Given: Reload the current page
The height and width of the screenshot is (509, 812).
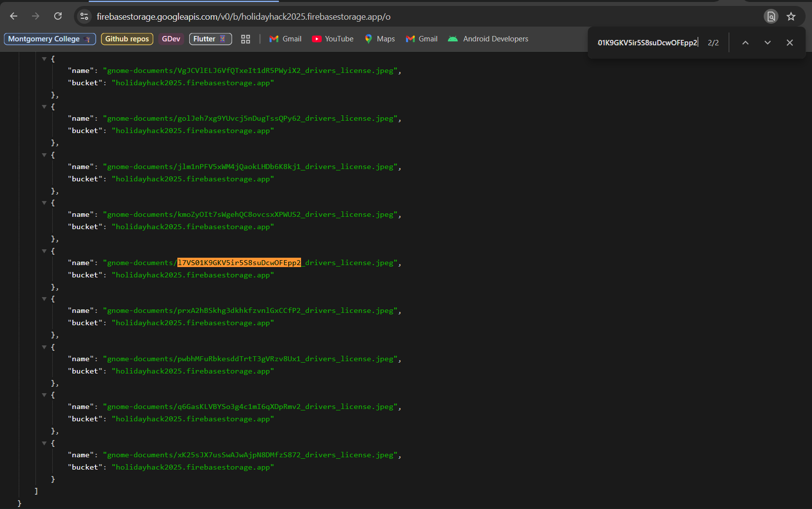Looking at the screenshot, I should click(58, 16).
